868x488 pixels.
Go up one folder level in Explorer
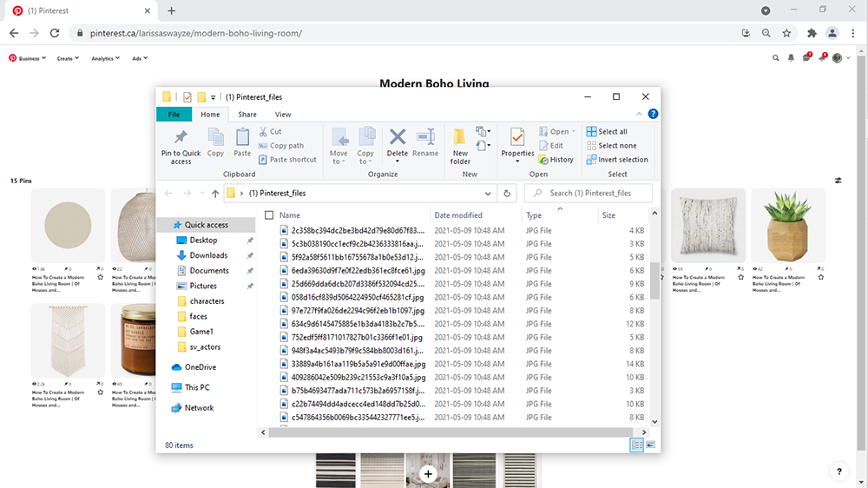(215, 194)
